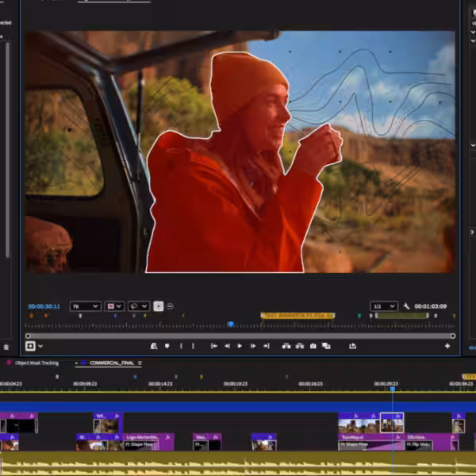Click the 00:00:24:23 mark on the timeline ruler
The image size is (476, 476).
310,384
